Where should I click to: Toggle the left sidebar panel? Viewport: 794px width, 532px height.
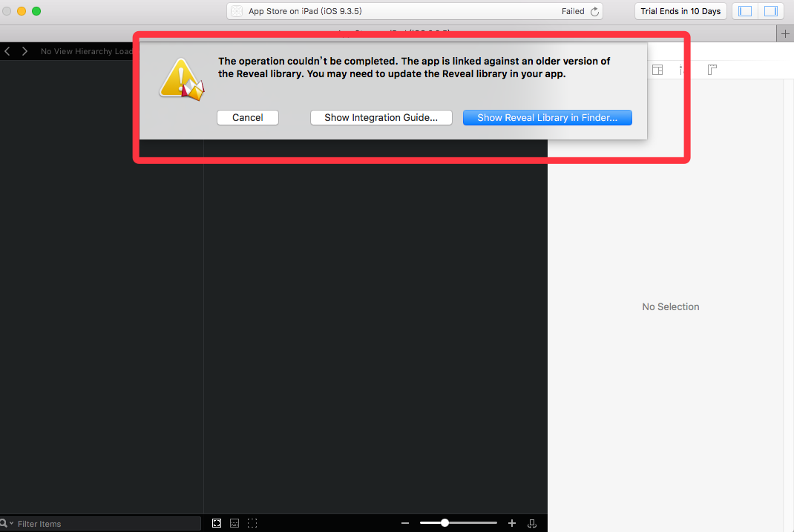(x=745, y=11)
